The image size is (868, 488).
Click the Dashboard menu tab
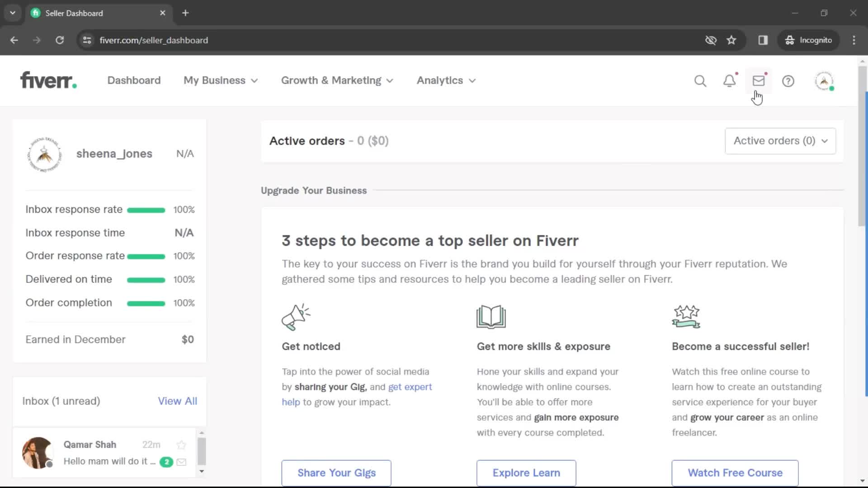pos(133,80)
